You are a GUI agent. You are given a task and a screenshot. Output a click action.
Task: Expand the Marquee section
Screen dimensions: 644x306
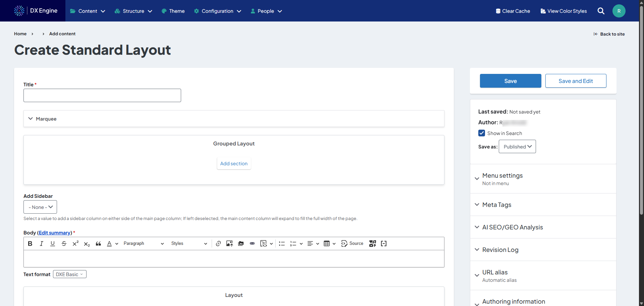pyautogui.click(x=234, y=119)
